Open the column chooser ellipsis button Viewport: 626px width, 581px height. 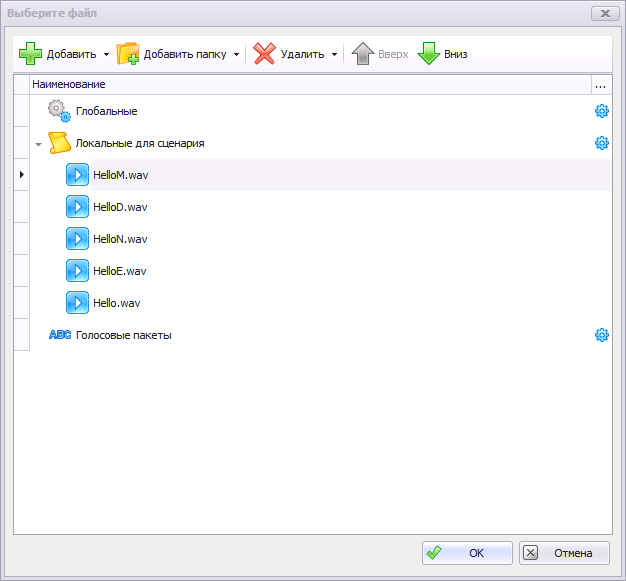pyautogui.click(x=601, y=85)
